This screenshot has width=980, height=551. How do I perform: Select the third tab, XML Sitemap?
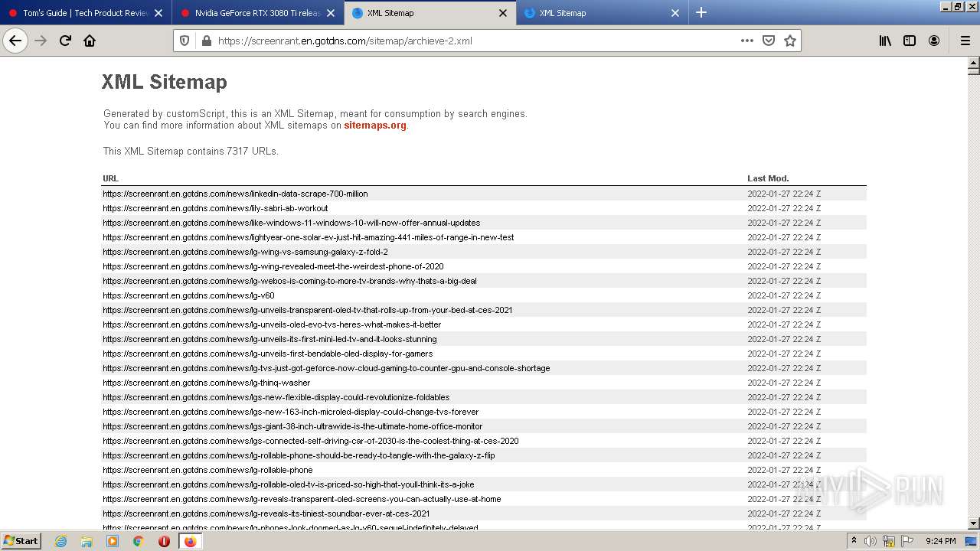tap(430, 13)
